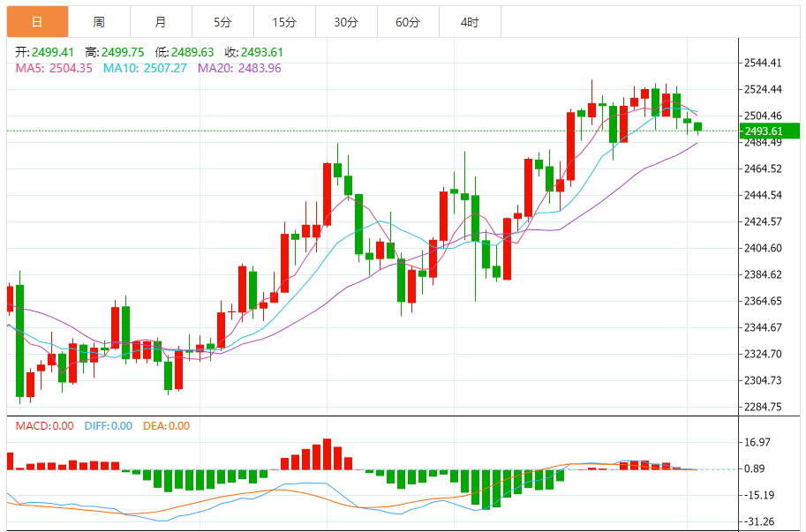Screen dimensions: 806x532
Task: Click the 2324.70 price axis label
Action: click(x=763, y=355)
